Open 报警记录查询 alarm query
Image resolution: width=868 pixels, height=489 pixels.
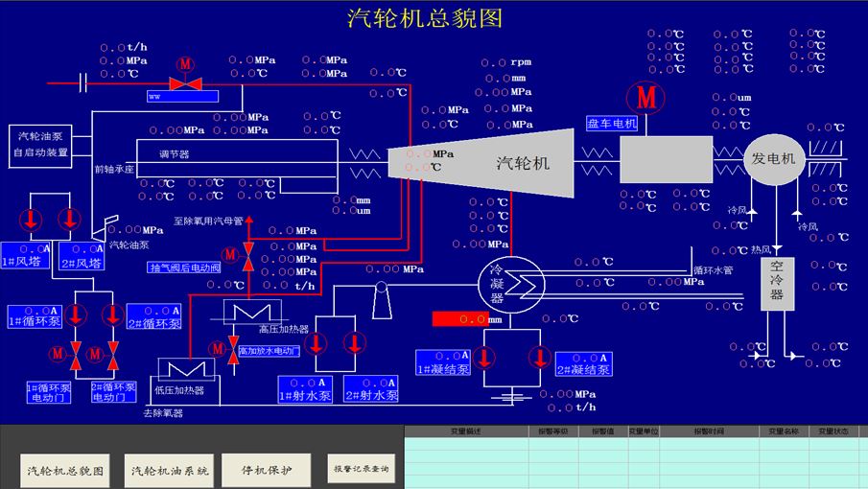[361, 469]
